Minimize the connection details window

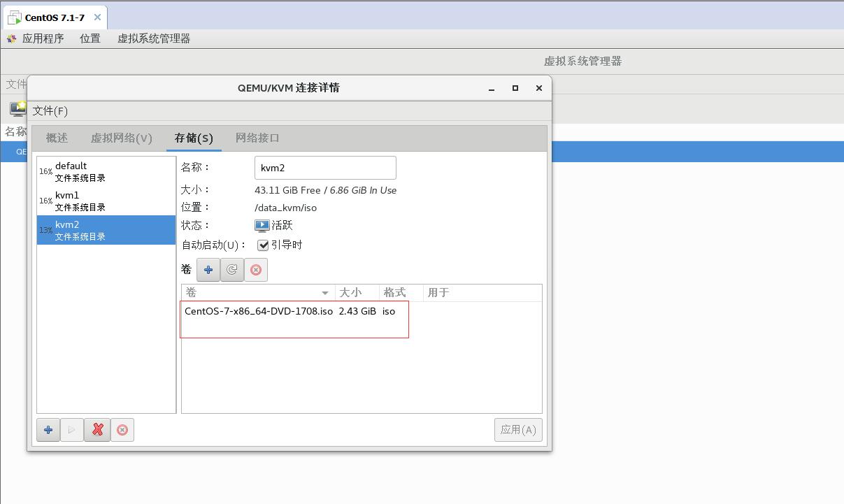click(x=492, y=88)
